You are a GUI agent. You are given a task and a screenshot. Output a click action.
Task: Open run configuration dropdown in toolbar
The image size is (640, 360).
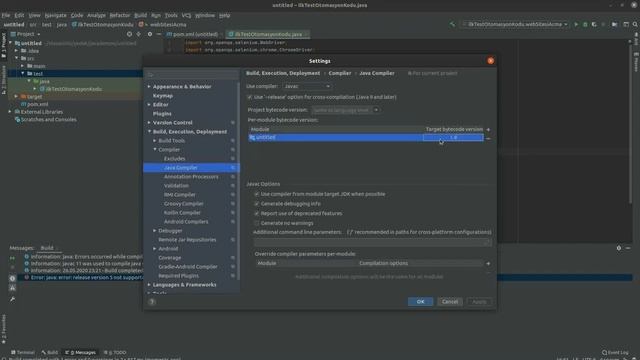click(515, 24)
